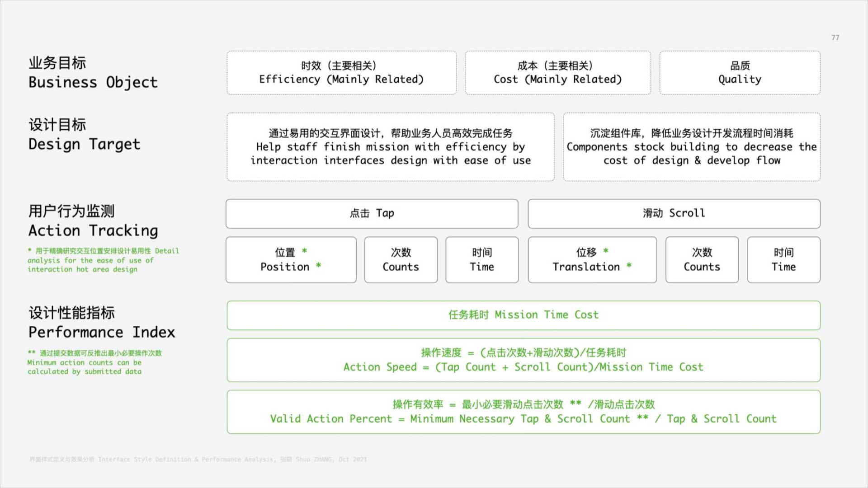Click the Cost (Mainly Related) box
868x488 pixels.
pyautogui.click(x=557, y=73)
